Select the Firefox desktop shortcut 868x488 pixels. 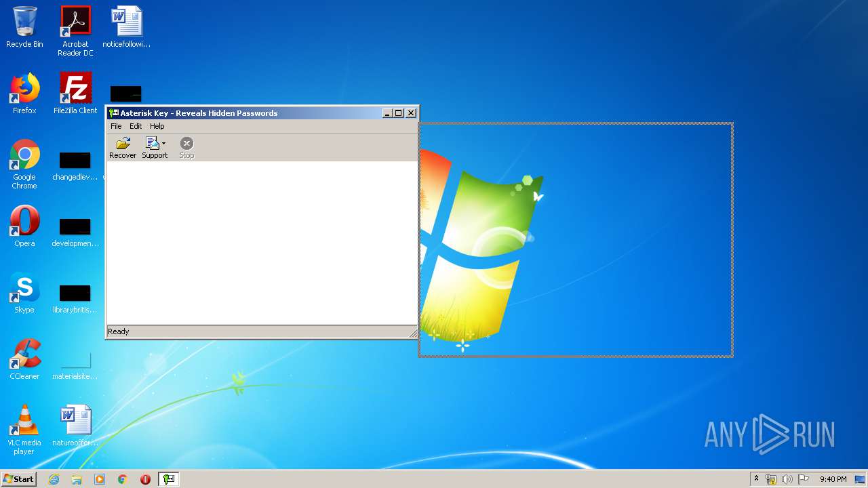point(24,94)
